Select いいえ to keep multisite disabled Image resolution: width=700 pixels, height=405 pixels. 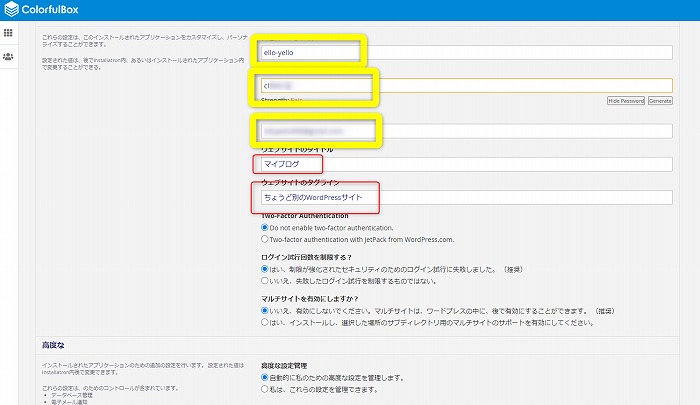pyautogui.click(x=264, y=311)
